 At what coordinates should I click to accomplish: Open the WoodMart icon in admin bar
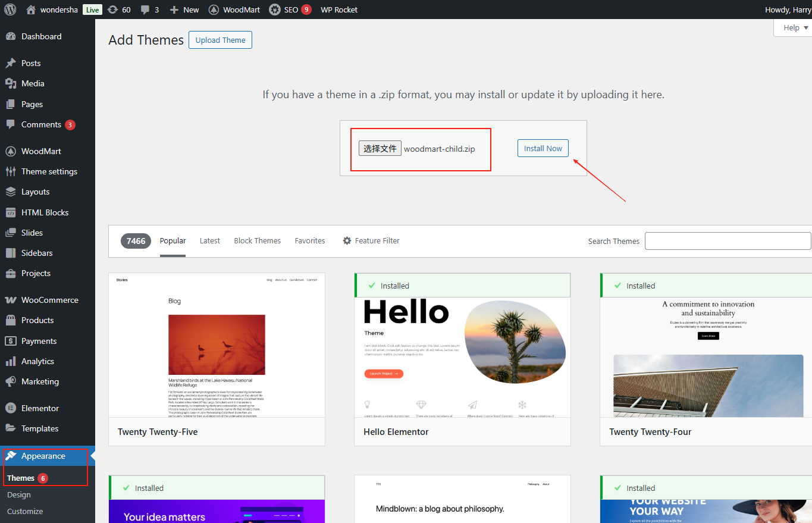[x=214, y=10]
